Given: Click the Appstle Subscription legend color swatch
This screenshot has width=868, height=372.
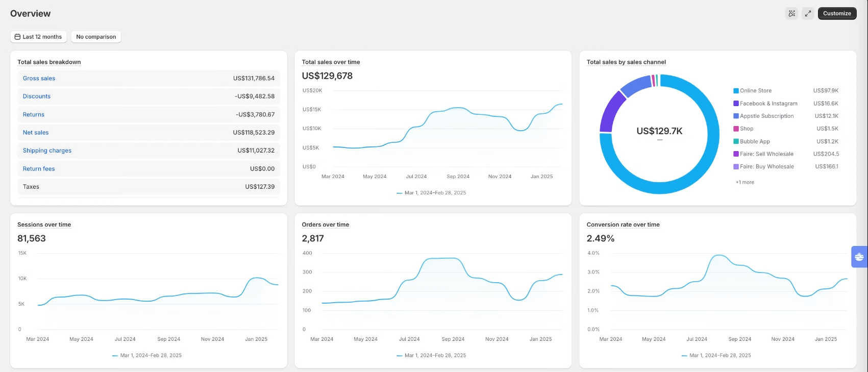Looking at the screenshot, I should [736, 116].
